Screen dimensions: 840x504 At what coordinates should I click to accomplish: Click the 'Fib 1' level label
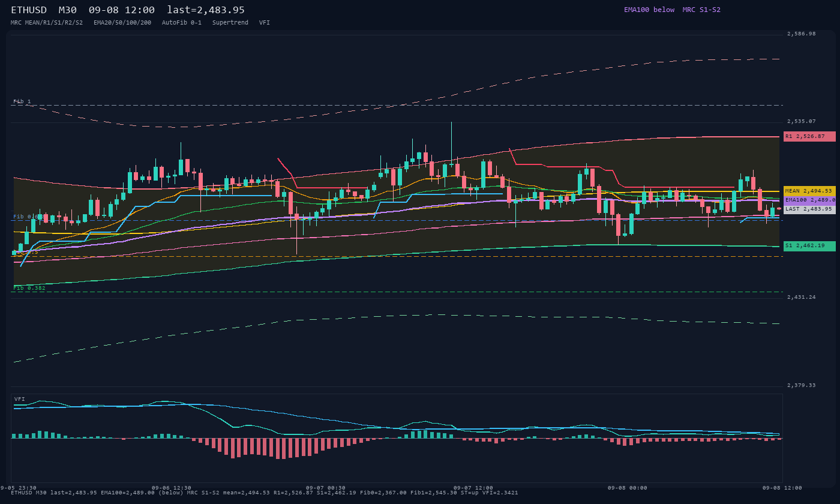coord(22,101)
